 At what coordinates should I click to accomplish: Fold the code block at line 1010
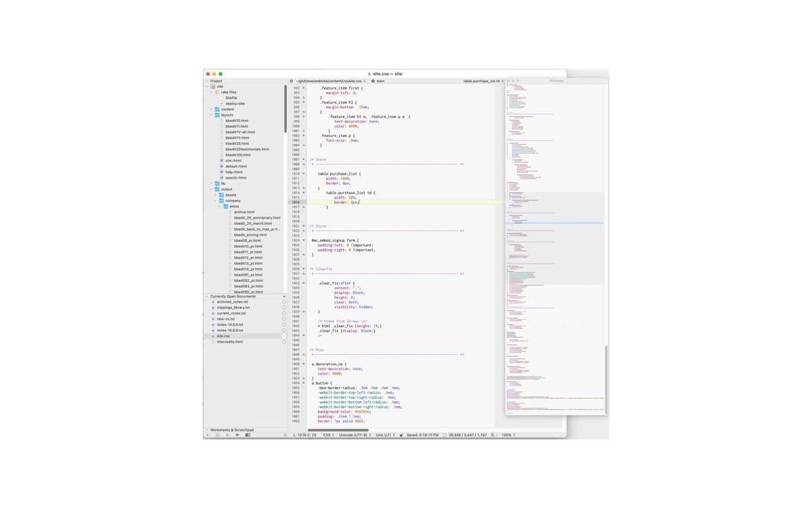(x=303, y=173)
